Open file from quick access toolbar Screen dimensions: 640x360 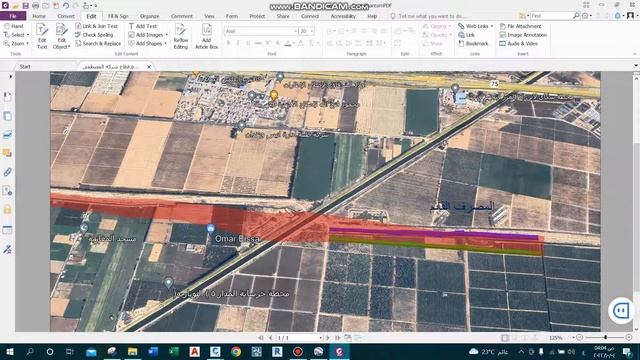pos(16,6)
